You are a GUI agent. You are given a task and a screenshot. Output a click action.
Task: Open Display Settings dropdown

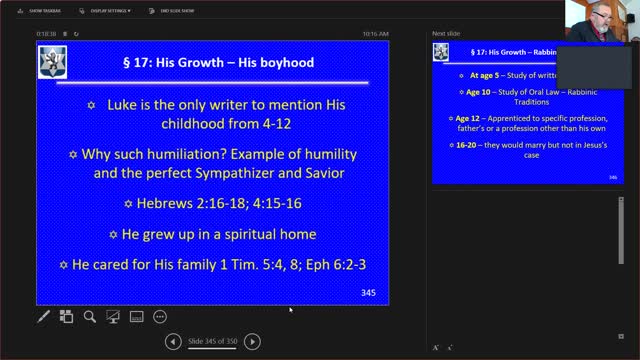tap(105, 11)
